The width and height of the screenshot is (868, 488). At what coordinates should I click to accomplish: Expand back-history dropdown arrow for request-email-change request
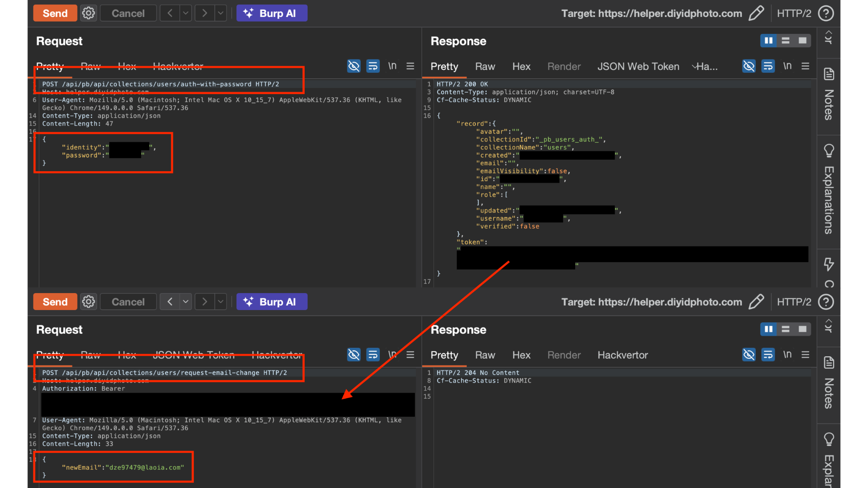coord(186,302)
